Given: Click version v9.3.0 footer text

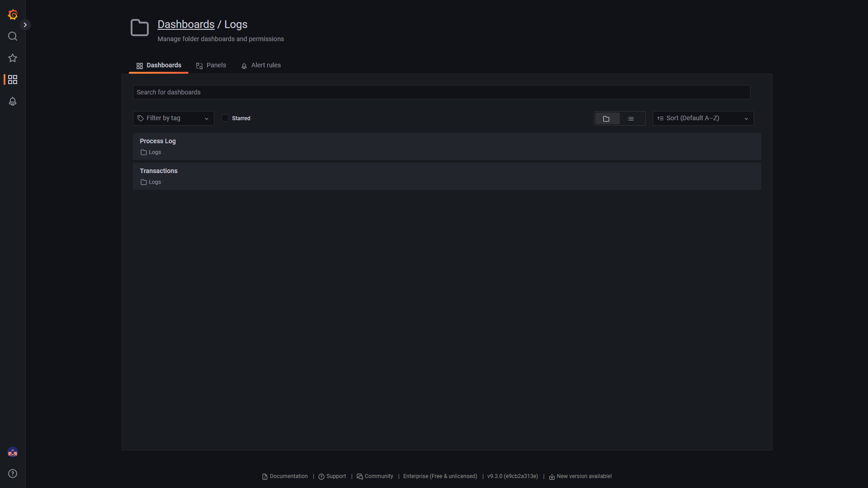Looking at the screenshot, I should coord(513,477).
